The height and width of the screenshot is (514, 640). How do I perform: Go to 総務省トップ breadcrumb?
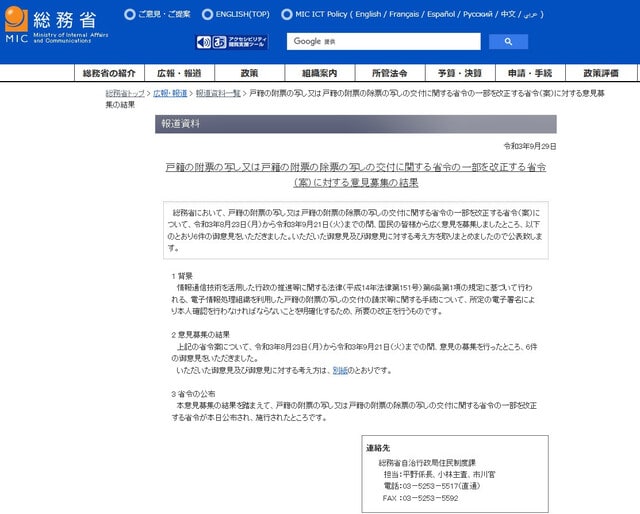125,93
